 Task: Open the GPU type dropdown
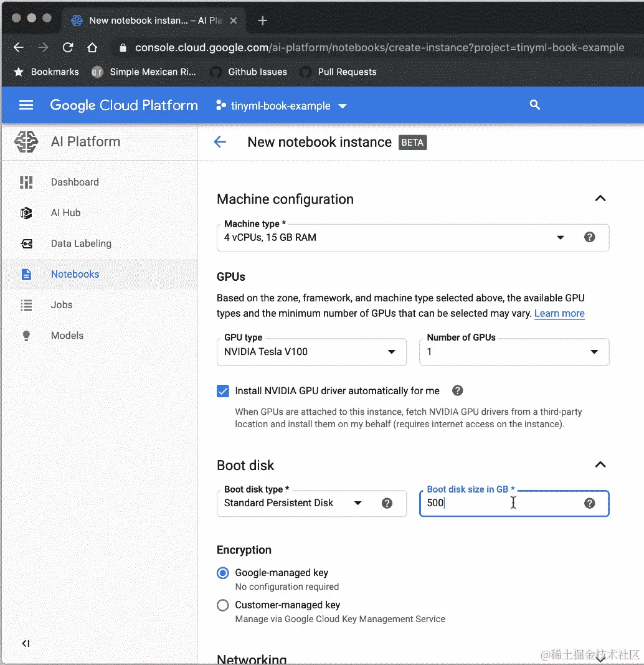click(x=312, y=352)
